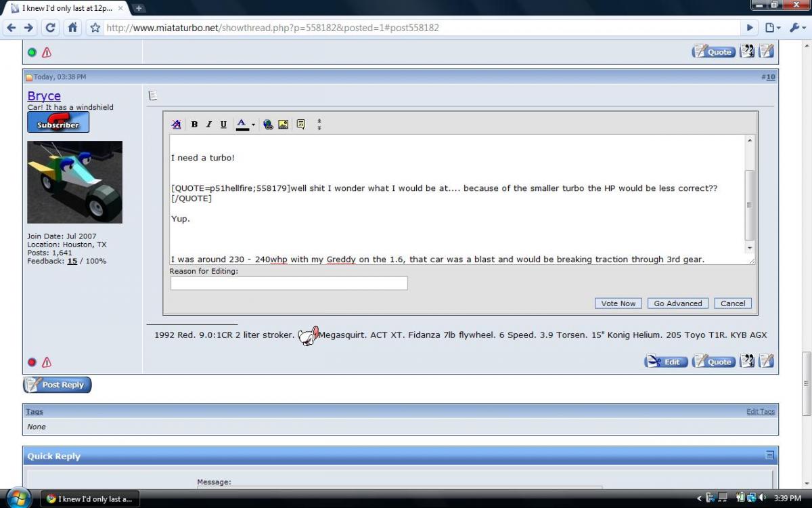The width and height of the screenshot is (812, 508).
Task: Click the speaker volume tray icon
Action: [763, 499]
